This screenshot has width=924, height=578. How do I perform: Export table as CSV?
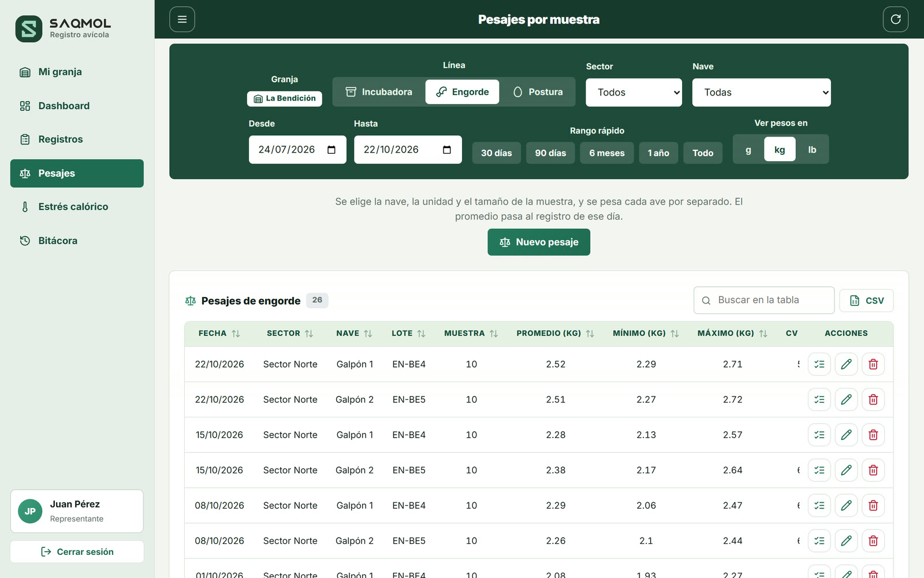pos(866,301)
